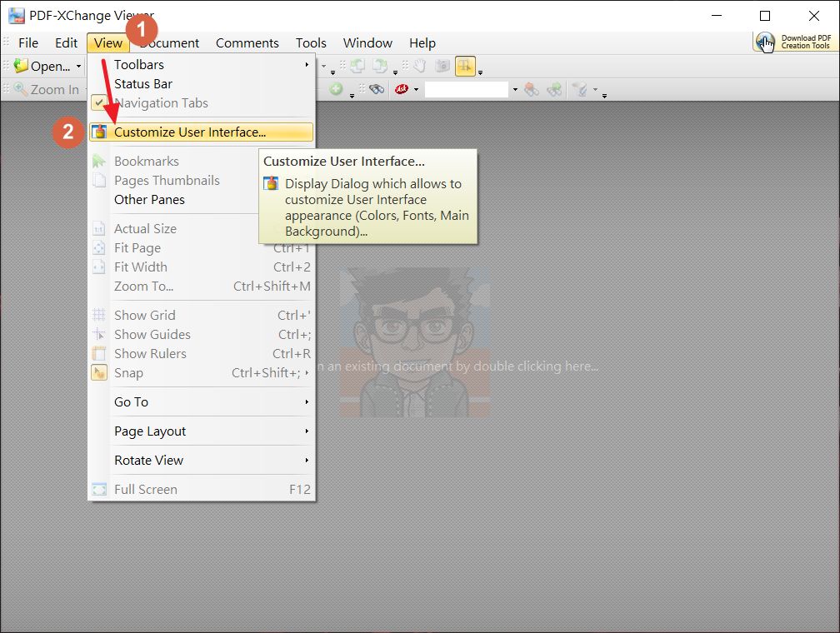Viewport: 840px width, 633px height.
Task: Expand the Rotate View submenu arrow
Action: tap(307, 460)
